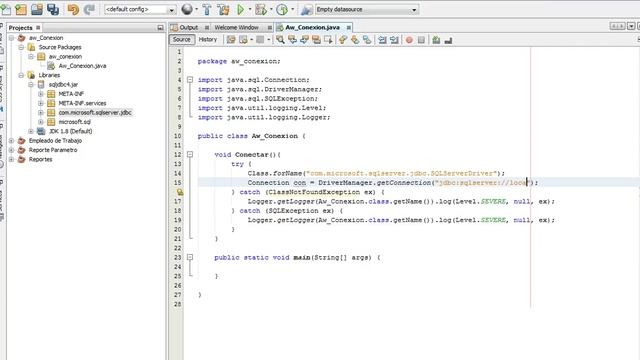Fold the main method at line 23
Viewport: 640px width, 360px height.
coord(190,257)
